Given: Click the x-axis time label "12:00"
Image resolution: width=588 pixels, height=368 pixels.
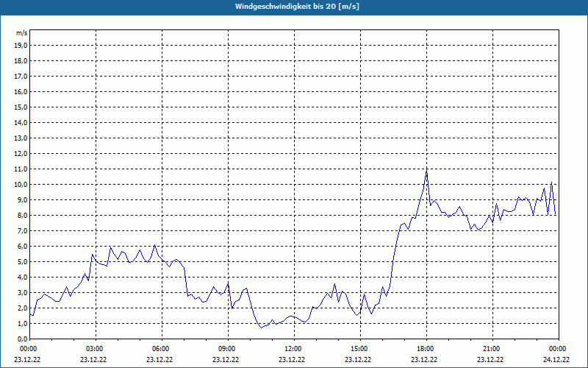Looking at the screenshot, I should coord(292,349).
